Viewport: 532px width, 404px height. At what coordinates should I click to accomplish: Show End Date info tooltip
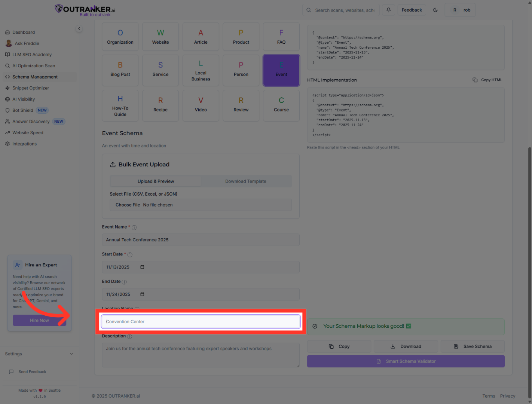(x=124, y=282)
